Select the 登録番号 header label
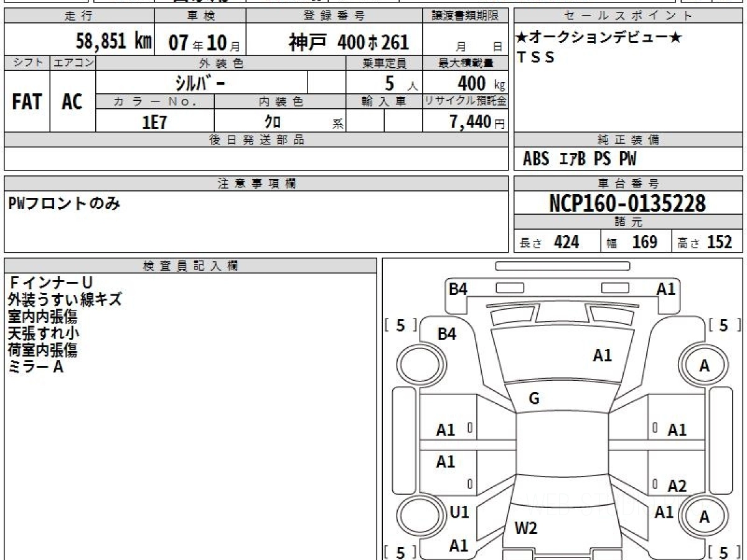 click(x=334, y=16)
